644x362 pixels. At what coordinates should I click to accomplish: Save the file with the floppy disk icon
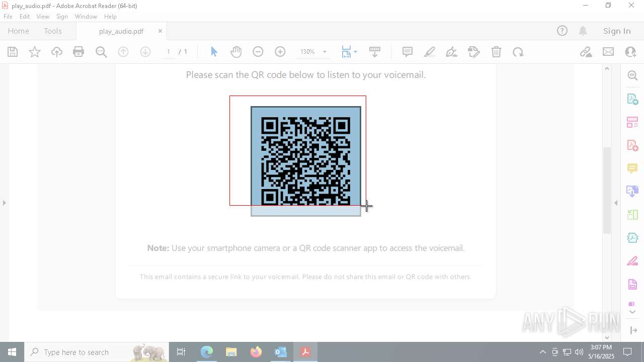[13, 52]
